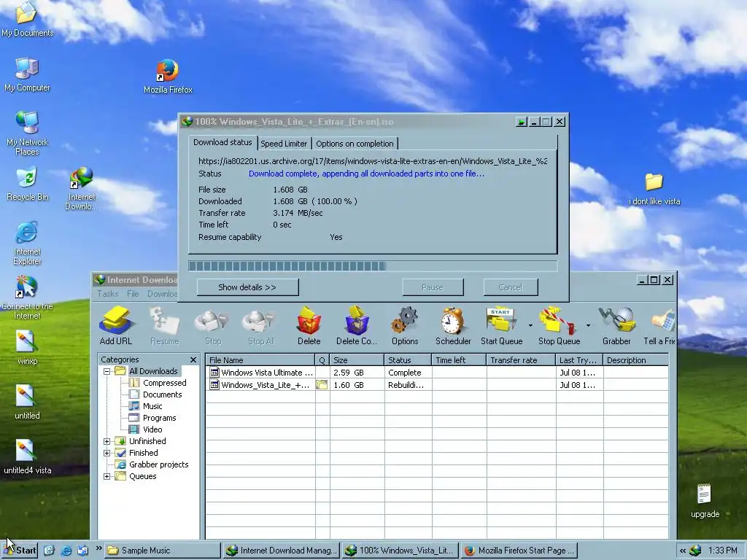Show hidden tray icons arrow
This screenshot has height=560, width=747.
click(682, 551)
